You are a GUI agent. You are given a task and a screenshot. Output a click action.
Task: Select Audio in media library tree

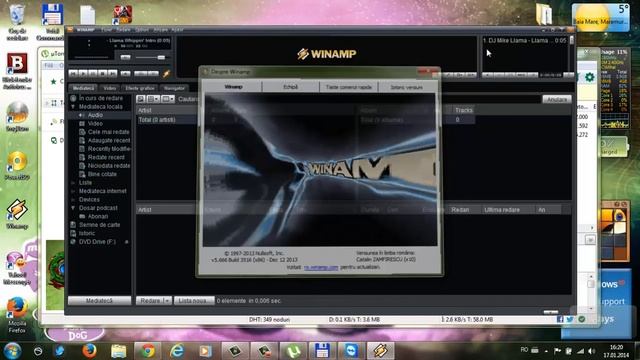[x=95, y=115]
